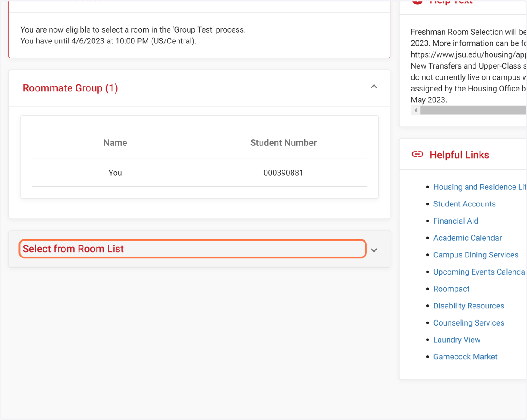Image resolution: width=527 pixels, height=420 pixels.
Task: Expand the Select from Room List chevron
Action: pyautogui.click(x=374, y=250)
